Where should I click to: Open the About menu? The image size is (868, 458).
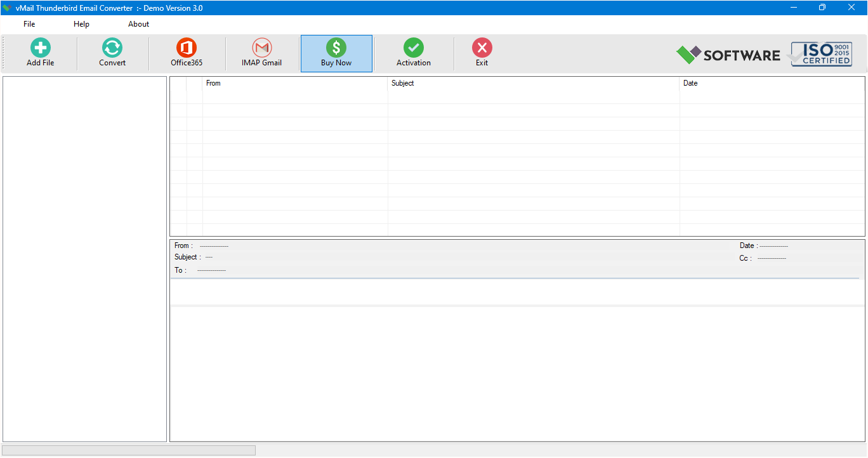[x=138, y=24]
